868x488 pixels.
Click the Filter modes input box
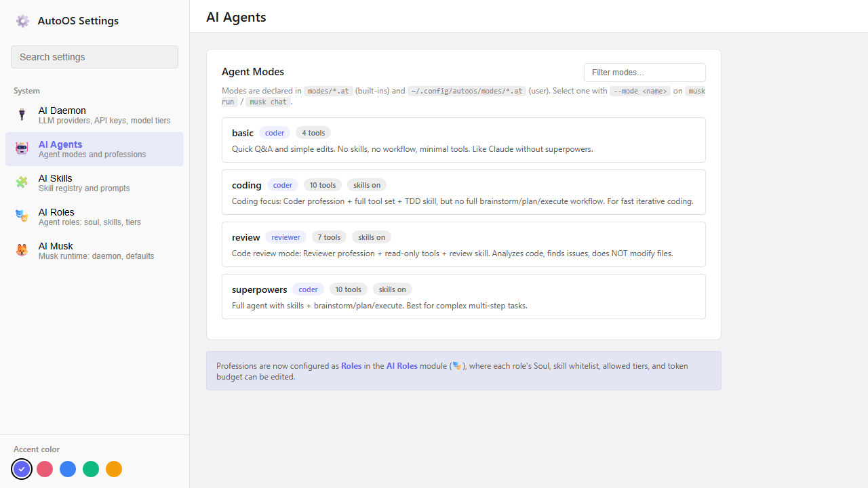pos(644,73)
